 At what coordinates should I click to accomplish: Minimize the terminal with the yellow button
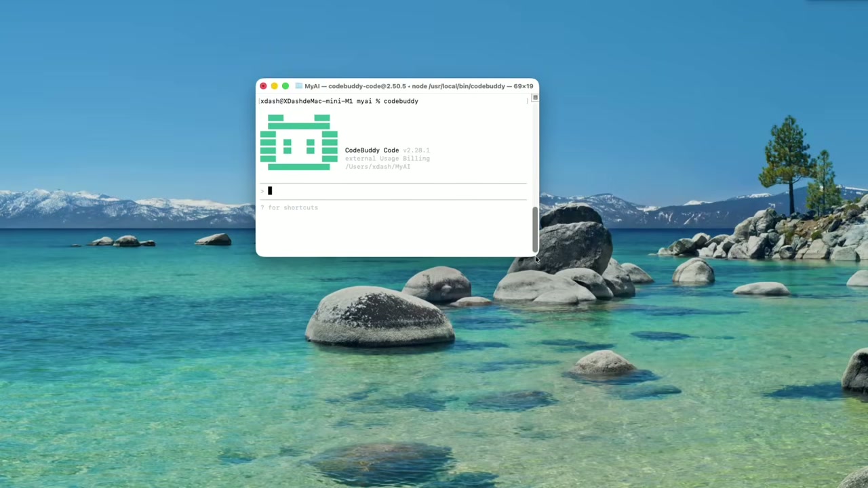[x=274, y=86]
